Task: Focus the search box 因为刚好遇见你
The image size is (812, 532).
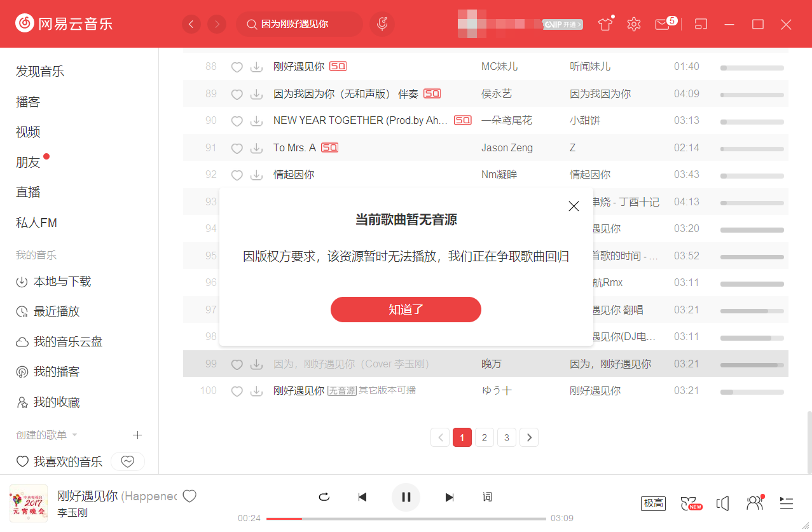Action: pos(299,24)
